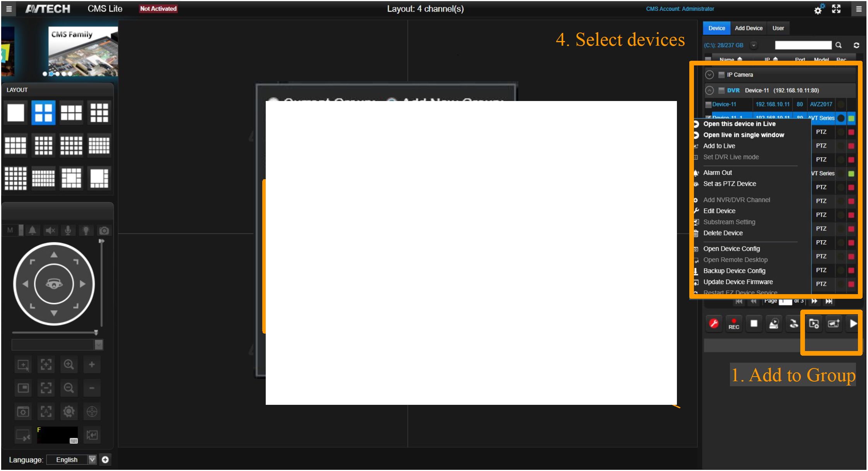Click the add camera to group icon

point(834,324)
